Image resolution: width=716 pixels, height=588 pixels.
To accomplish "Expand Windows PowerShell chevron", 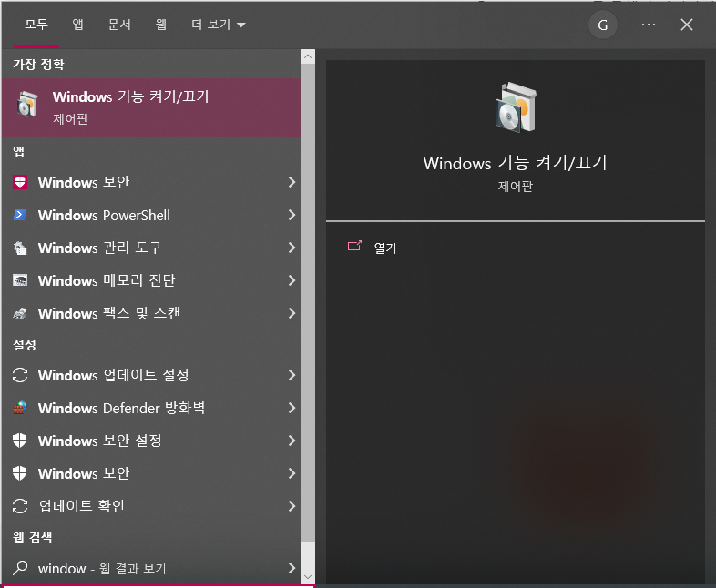I will pos(292,215).
